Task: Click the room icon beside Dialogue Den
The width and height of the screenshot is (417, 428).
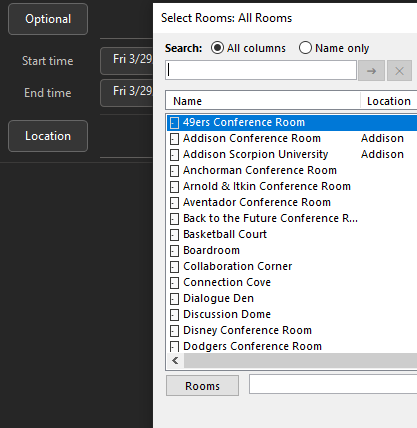Action: click(174, 299)
